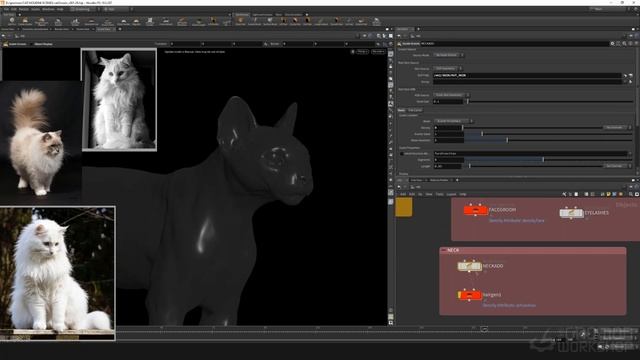
Task: Click Density Attribute comment under hairgens node
Action: click(509, 305)
